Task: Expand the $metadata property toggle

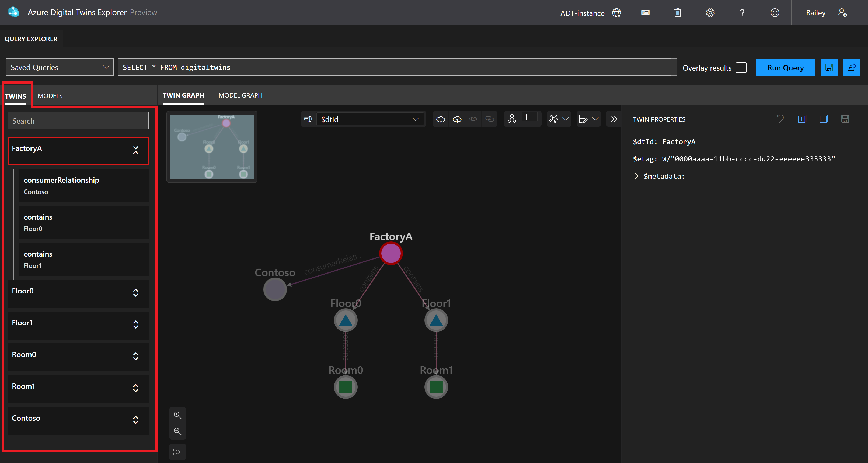Action: click(x=636, y=176)
